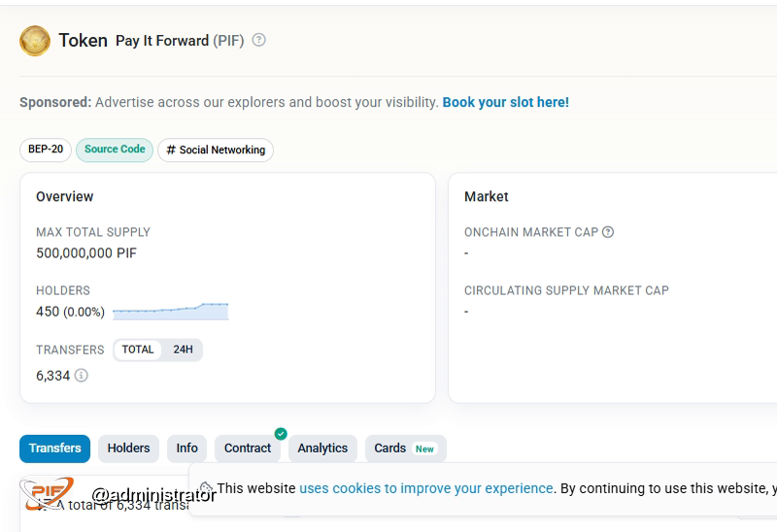
Task: Open the Holders tab
Action: coord(128,449)
